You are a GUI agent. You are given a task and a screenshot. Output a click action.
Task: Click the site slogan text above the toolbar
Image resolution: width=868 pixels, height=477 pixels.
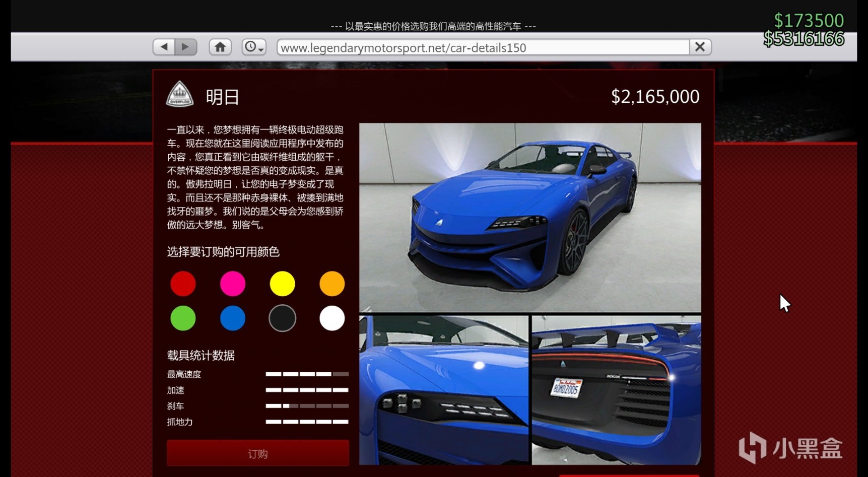(433, 26)
